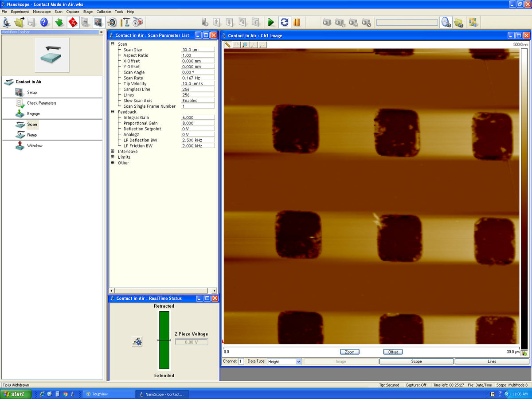The width and height of the screenshot is (532, 399).
Task: Open the Data Type Height dropdown
Action: [298, 361]
